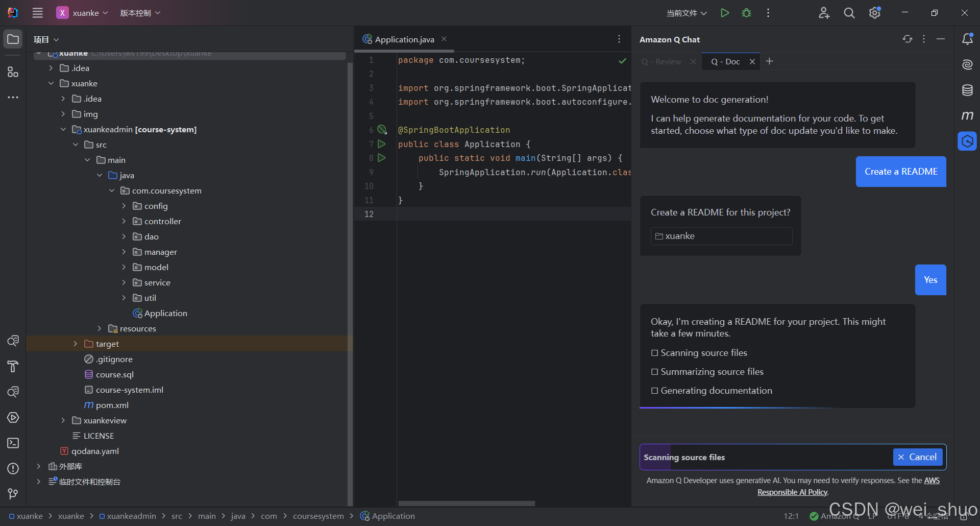The image size is (980, 526).
Task: Open course.sql file
Action: click(x=115, y=374)
